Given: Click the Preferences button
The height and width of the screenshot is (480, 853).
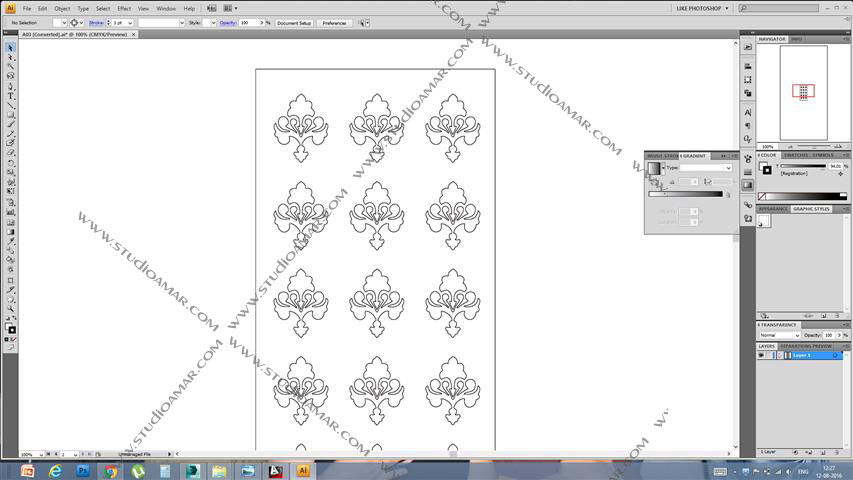Looking at the screenshot, I should [x=334, y=23].
